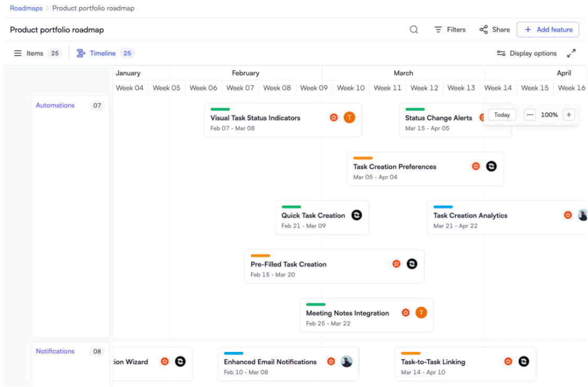Click orange T avatar on Visual Task Status Indicators

pos(349,117)
